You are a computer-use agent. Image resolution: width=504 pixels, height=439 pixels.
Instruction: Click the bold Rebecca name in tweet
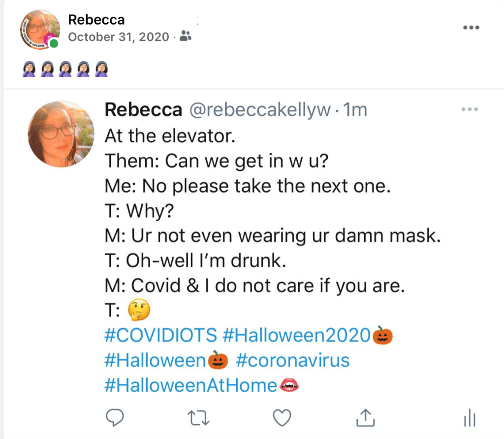[143, 110]
